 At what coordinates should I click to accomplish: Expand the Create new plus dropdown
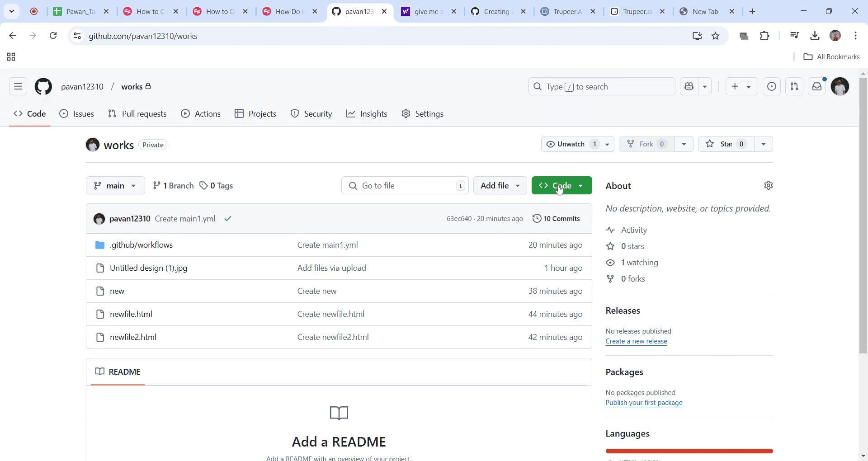741,86
